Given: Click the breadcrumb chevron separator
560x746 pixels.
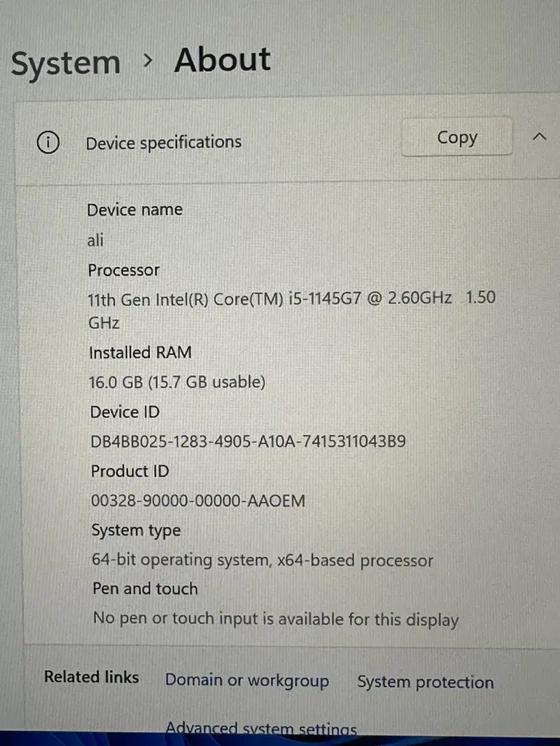Looking at the screenshot, I should tap(148, 60).
